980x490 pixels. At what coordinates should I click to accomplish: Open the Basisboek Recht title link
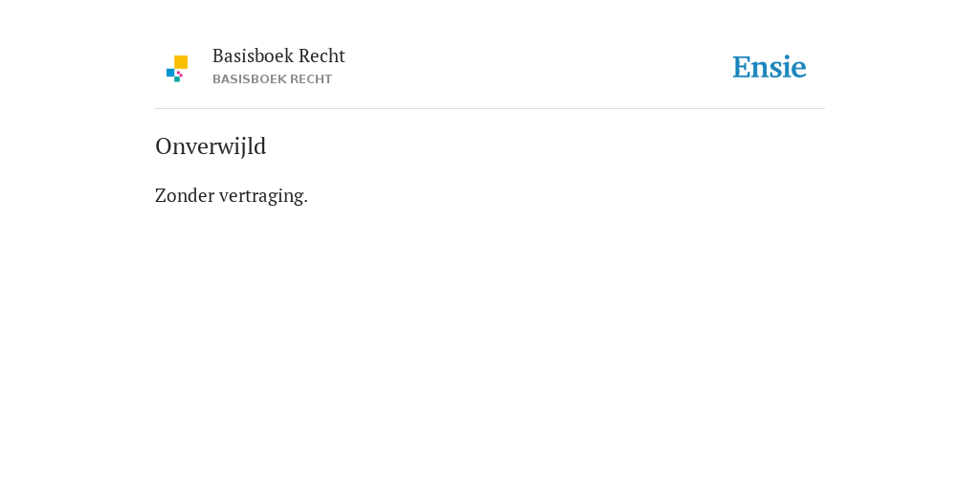coord(278,56)
